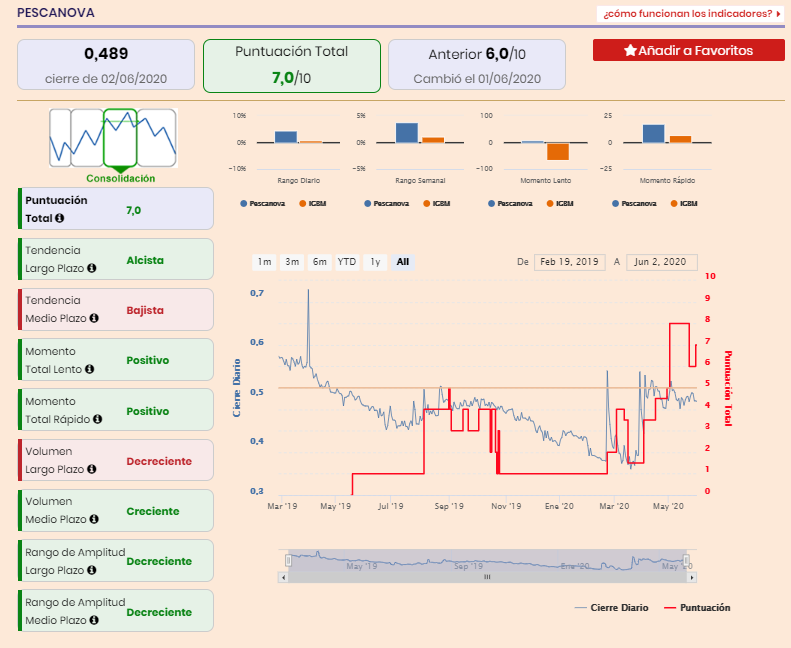The height and width of the screenshot is (648, 791).
Task: Click the Bajista value text
Action: [145, 310]
